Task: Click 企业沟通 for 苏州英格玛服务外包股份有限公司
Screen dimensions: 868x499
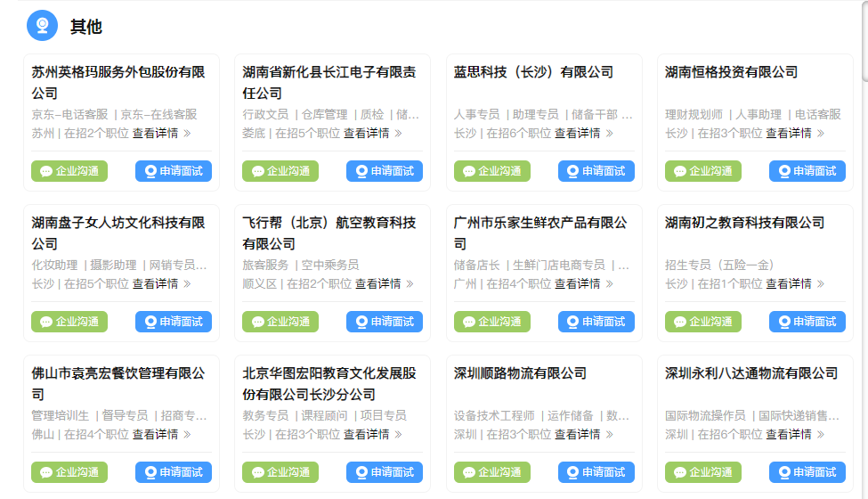Action: [69, 171]
